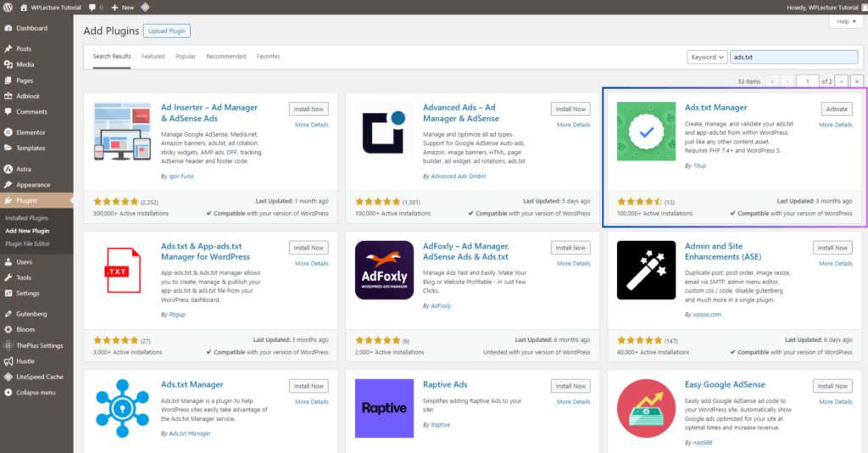The image size is (868, 453).
Task: Click the New content plus item
Action: 122,7
